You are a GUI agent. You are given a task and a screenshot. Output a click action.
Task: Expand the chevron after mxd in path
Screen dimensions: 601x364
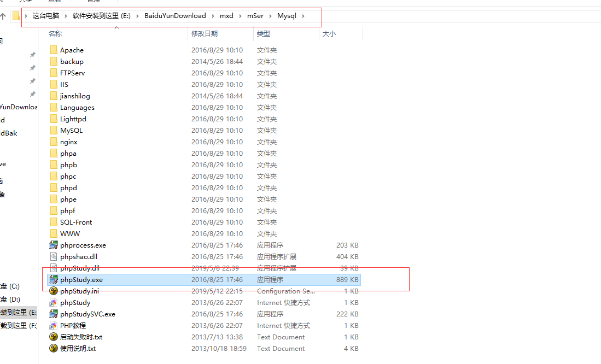240,16
